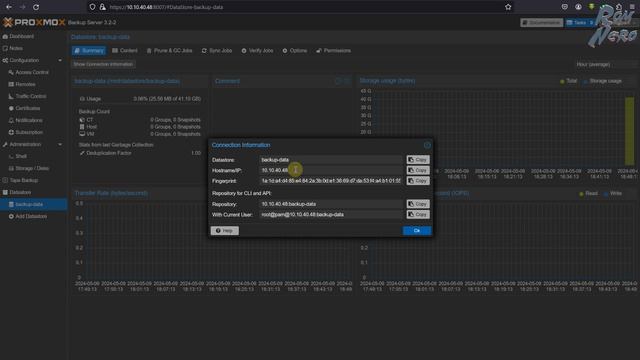Open the Tasks button in header
This screenshot has width=640, height=360.
pos(580,22)
